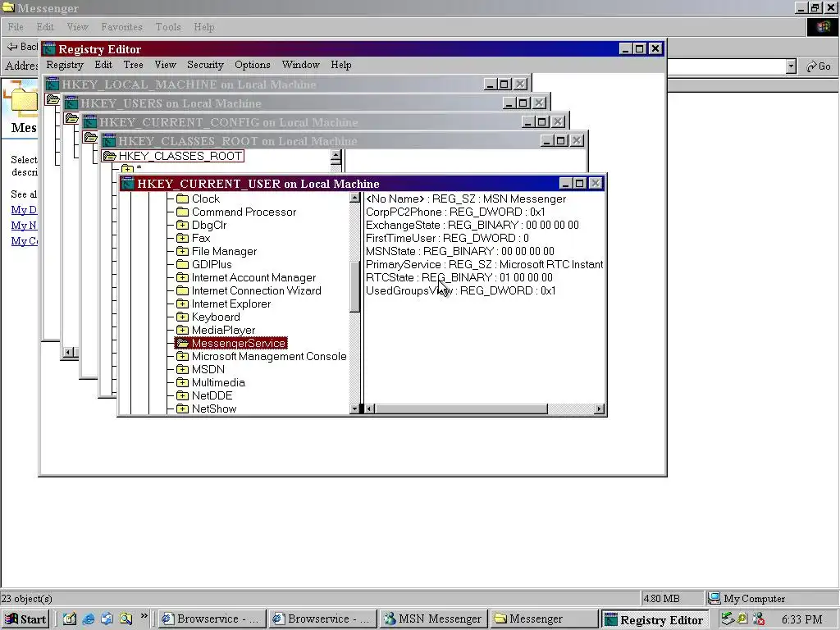
Task: Expand the Fax registry key
Action: click(183, 238)
